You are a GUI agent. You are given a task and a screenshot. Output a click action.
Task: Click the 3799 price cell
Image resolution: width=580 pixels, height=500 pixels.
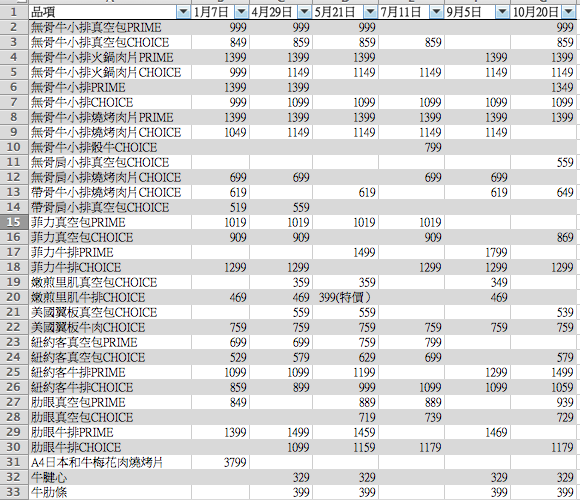tap(220, 462)
